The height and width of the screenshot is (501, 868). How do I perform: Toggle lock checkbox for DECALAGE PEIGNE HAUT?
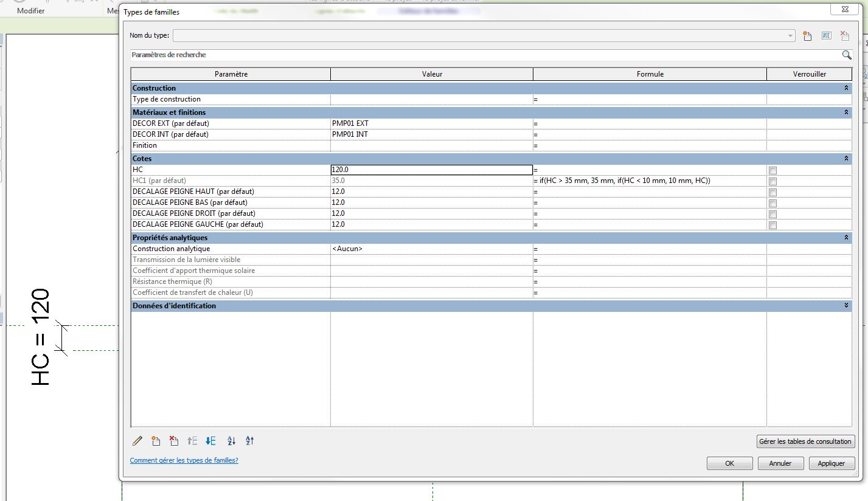pos(773,192)
